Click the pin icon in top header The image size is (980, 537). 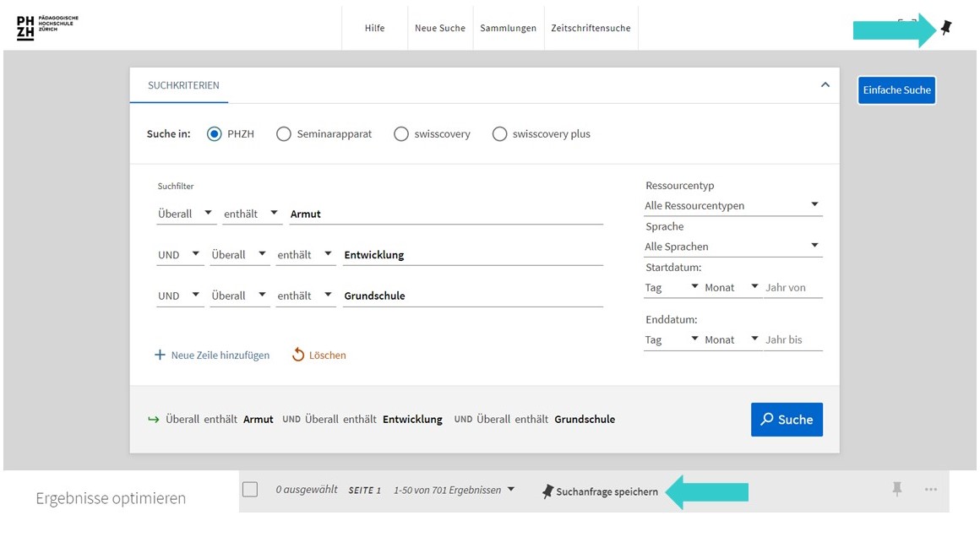[945, 29]
